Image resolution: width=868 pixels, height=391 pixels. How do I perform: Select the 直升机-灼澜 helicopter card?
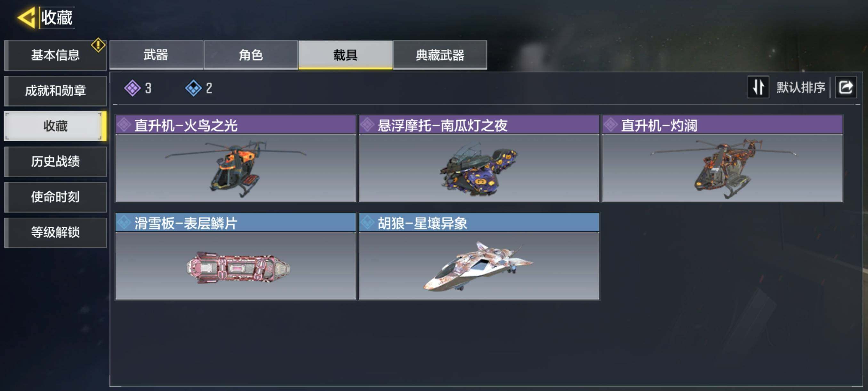pyautogui.click(x=722, y=159)
